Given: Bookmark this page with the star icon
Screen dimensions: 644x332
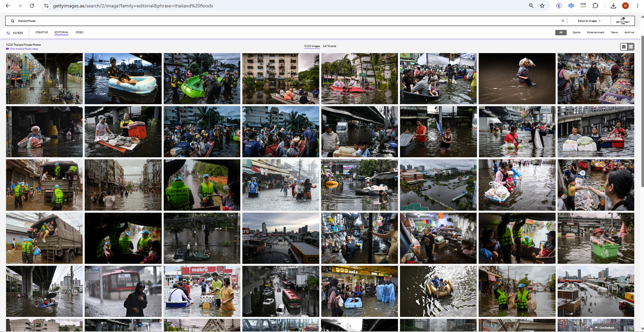Looking at the screenshot, I should coord(542,6).
